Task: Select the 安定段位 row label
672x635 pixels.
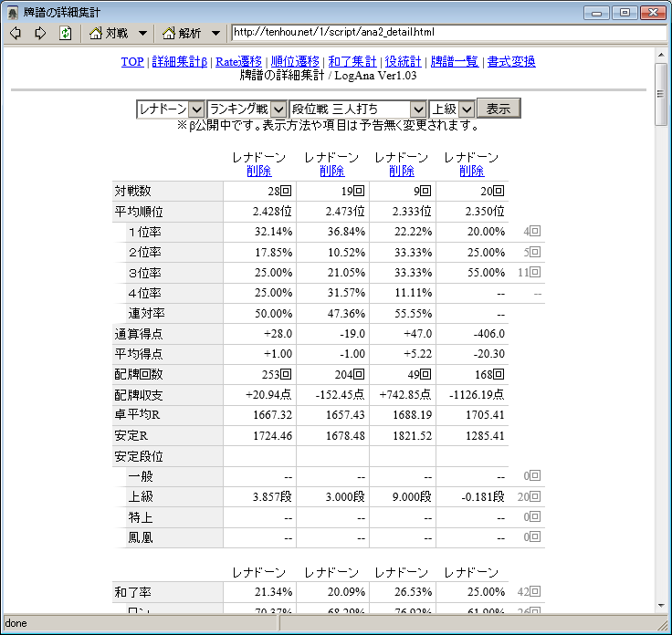Action: [x=139, y=456]
